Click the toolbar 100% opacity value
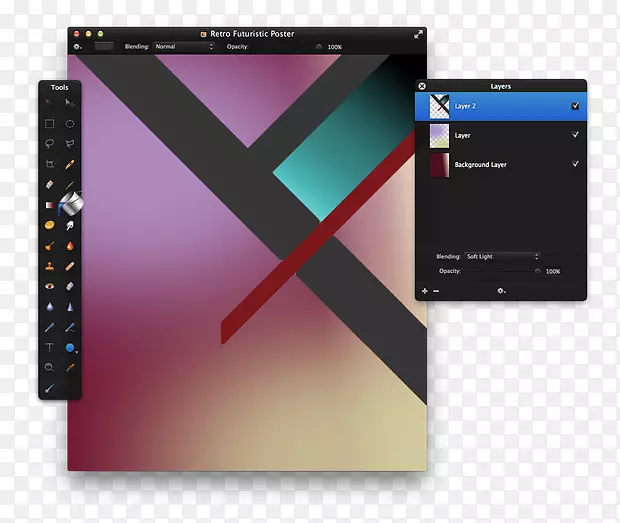Viewport: 620px width, 523px height. click(x=335, y=47)
